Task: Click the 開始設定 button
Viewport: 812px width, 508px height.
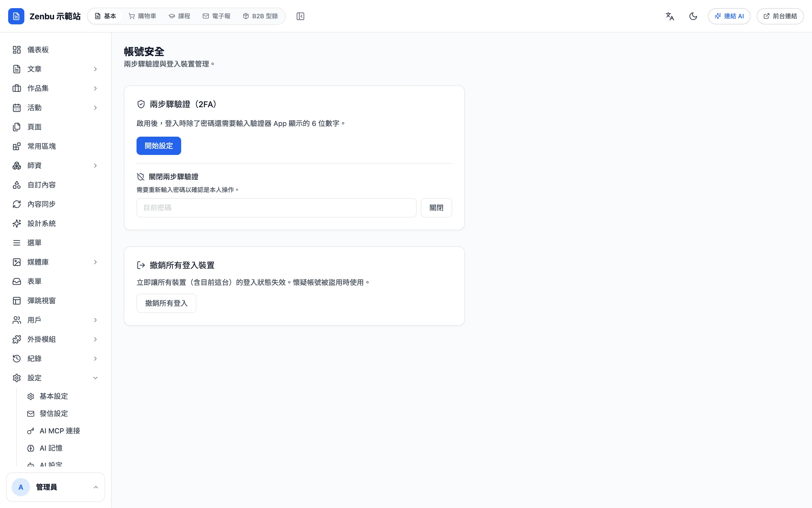Action: point(159,146)
